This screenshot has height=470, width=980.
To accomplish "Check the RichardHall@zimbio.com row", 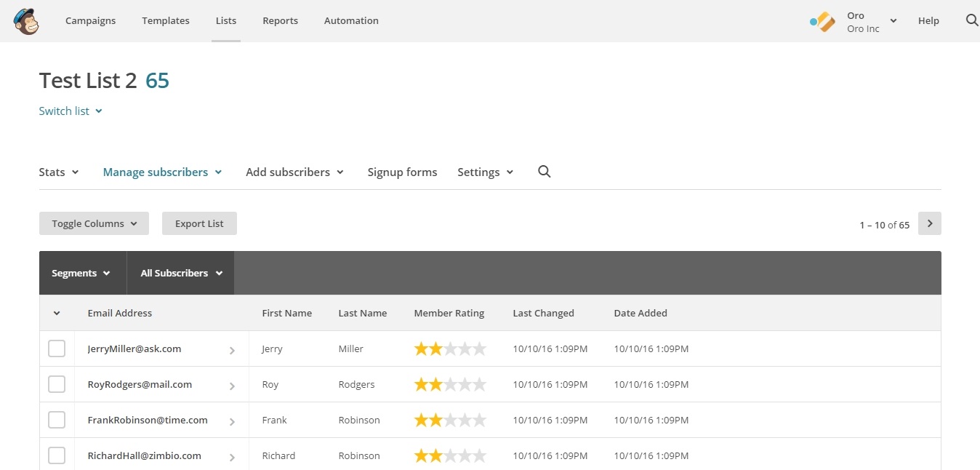I will coord(57,455).
